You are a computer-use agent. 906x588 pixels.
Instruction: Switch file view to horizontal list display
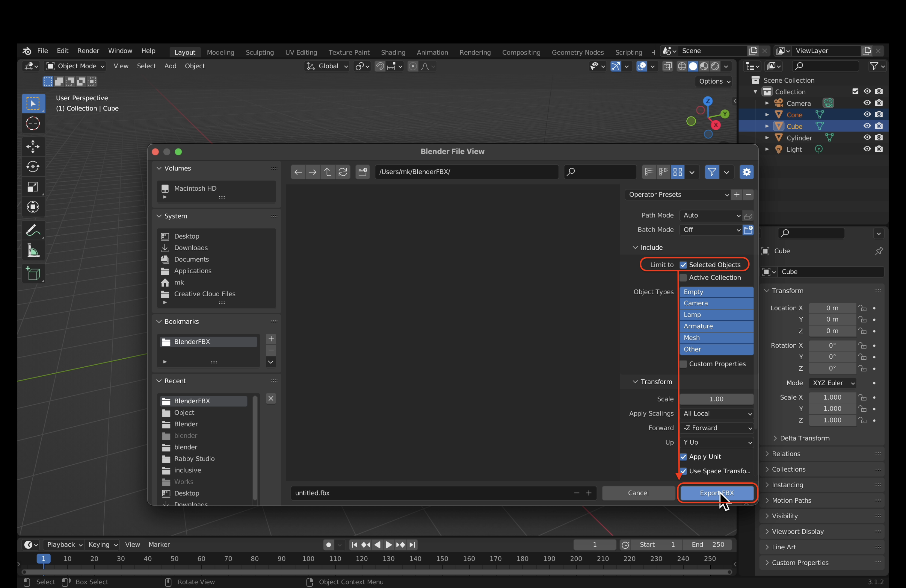tap(663, 172)
